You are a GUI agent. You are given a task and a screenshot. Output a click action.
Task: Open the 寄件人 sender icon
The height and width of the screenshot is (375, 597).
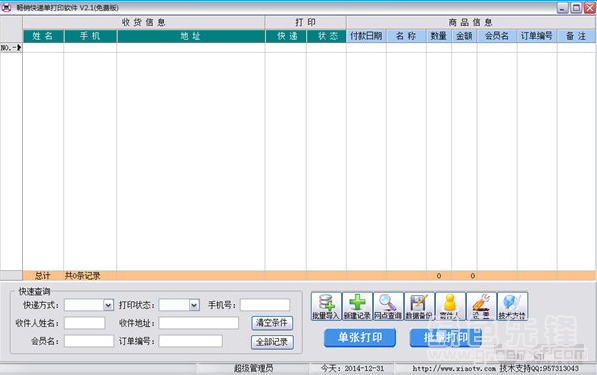[450, 306]
